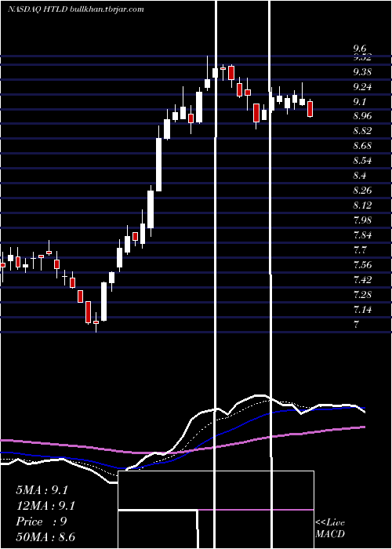The height and width of the screenshot is (549, 392).
Task: Click the last red candlestick on the right
Action: [x=310, y=109]
